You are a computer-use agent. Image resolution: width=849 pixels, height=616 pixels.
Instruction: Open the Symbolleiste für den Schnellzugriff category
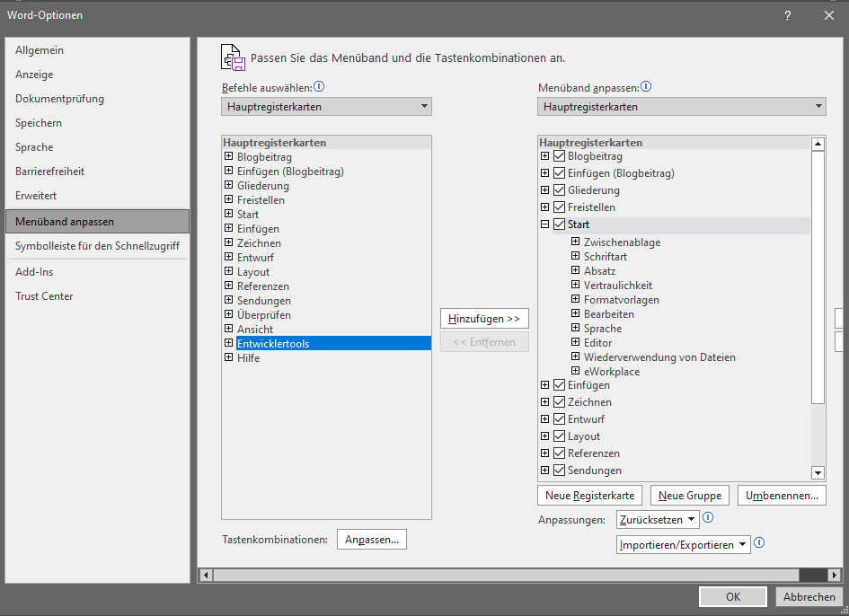pyautogui.click(x=97, y=246)
